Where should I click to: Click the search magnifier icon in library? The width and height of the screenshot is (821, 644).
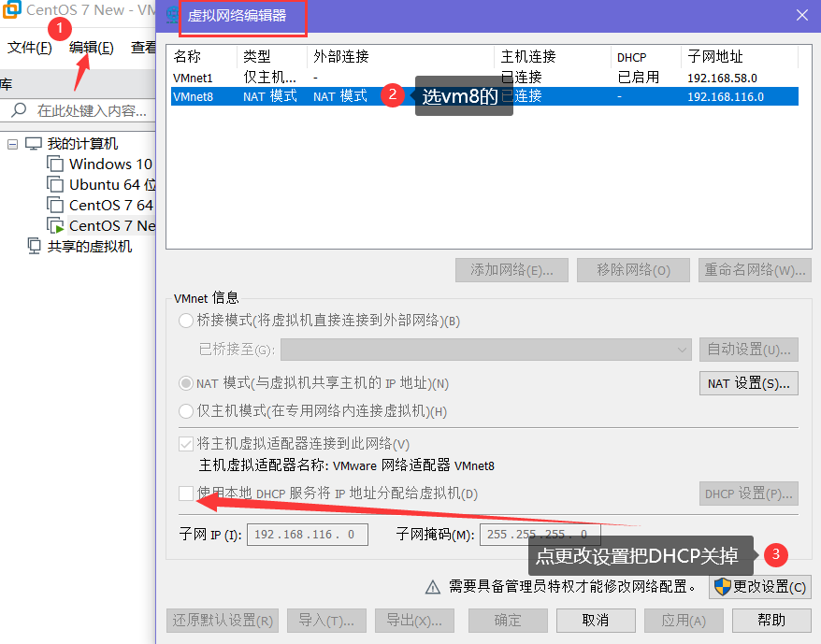pos(20,110)
